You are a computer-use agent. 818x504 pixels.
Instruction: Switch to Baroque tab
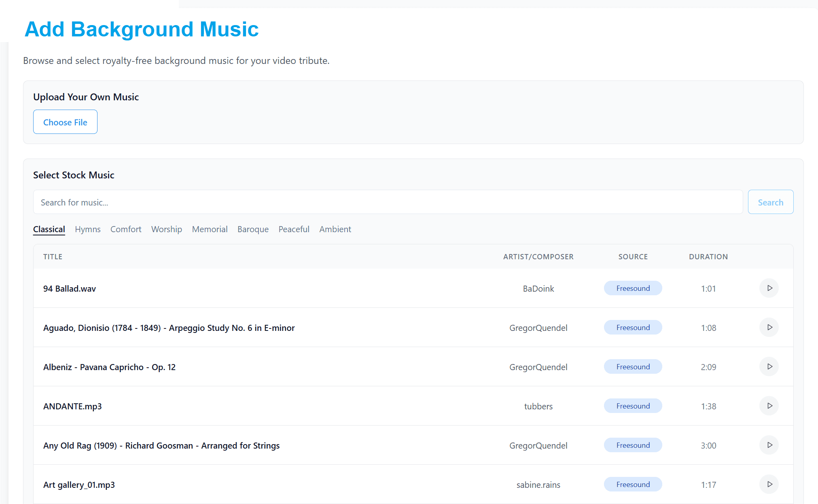tap(253, 229)
